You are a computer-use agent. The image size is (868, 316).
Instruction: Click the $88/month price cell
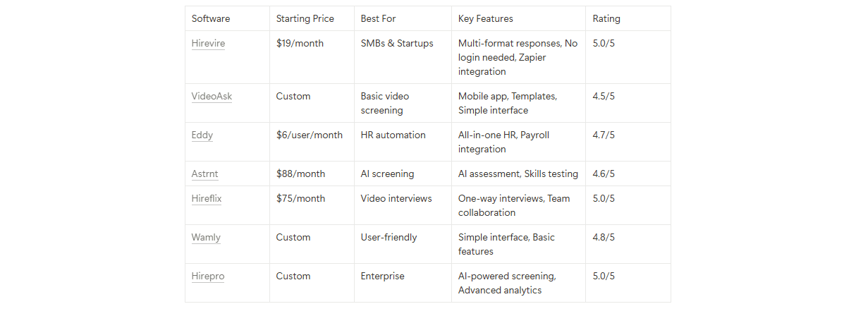pyautogui.click(x=301, y=174)
